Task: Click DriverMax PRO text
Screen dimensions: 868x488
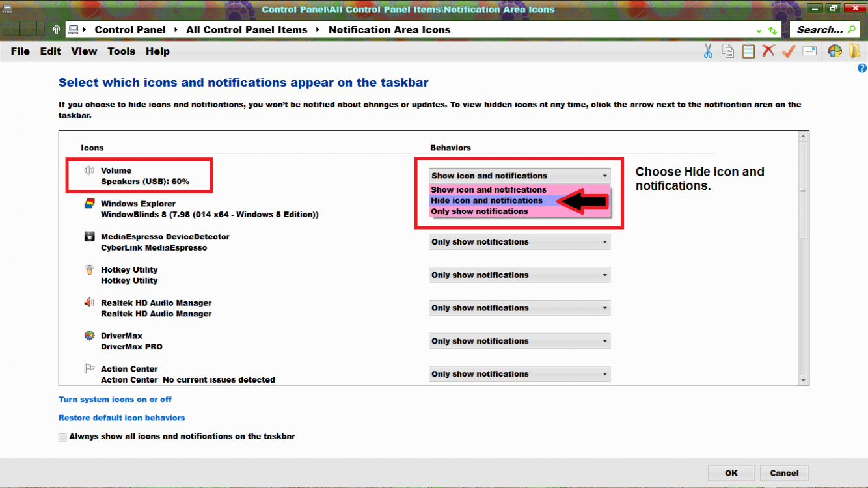Action: tap(132, 347)
